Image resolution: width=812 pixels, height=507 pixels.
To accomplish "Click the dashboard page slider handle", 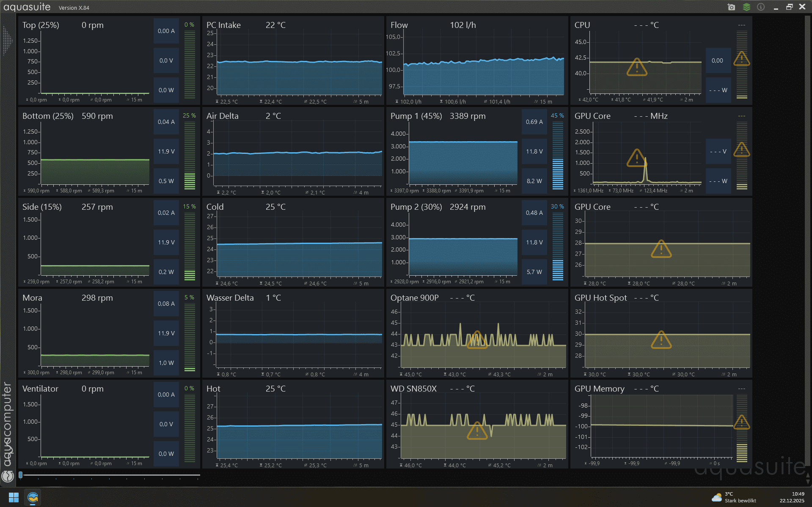I will click(20, 475).
